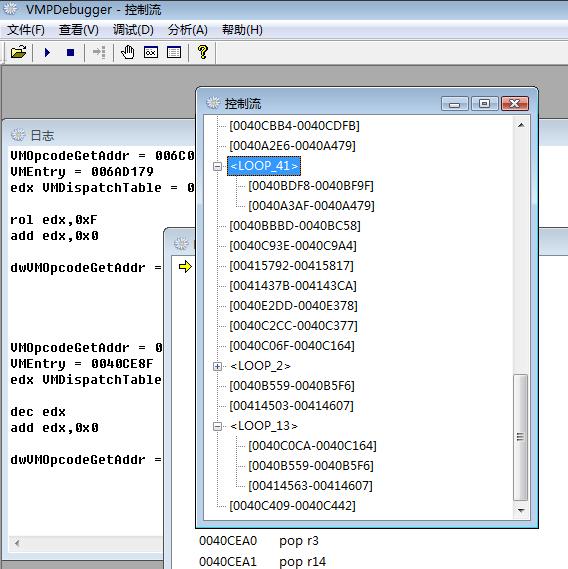Select block [0040CBB4-0040CDFB]

point(294,126)
